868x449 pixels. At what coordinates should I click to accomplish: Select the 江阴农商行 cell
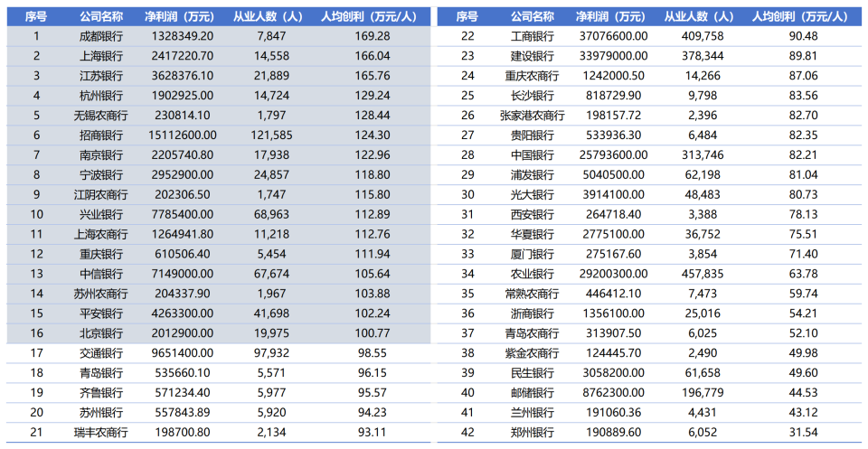pyautogui.click(x=100, y=194)
